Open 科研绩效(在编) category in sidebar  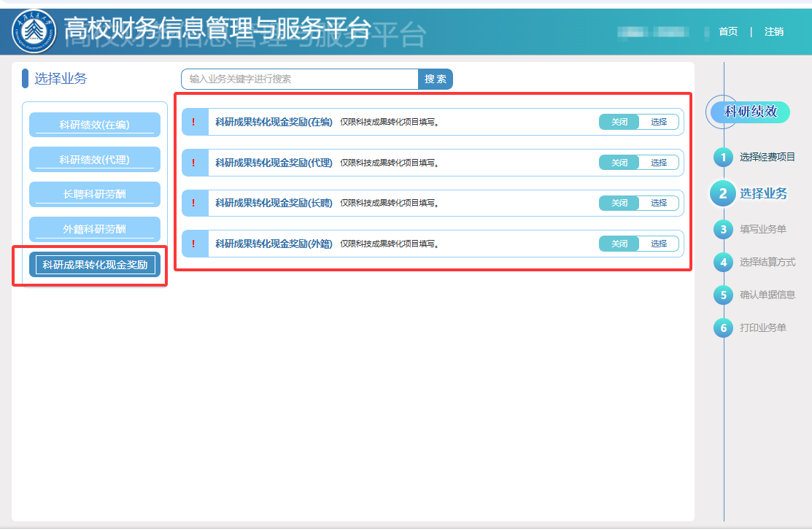(95, 125)
